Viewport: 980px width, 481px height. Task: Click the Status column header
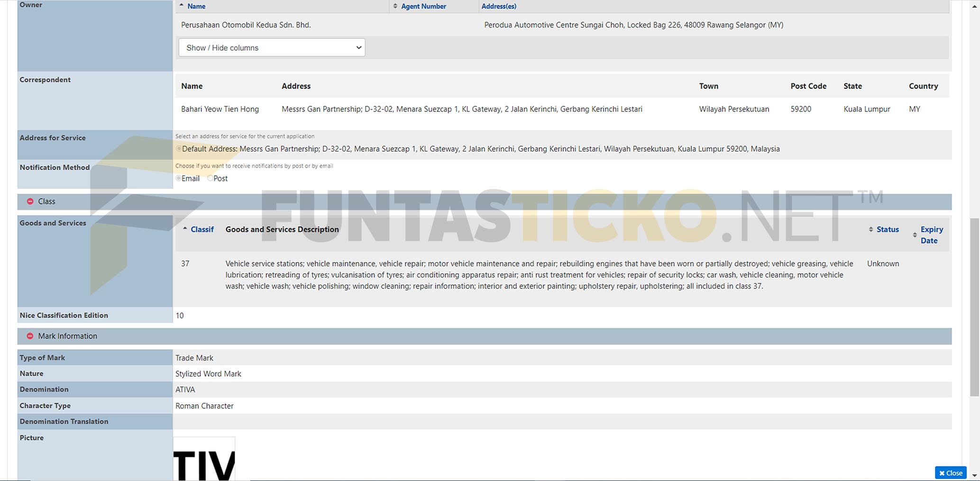click(888, 229)
